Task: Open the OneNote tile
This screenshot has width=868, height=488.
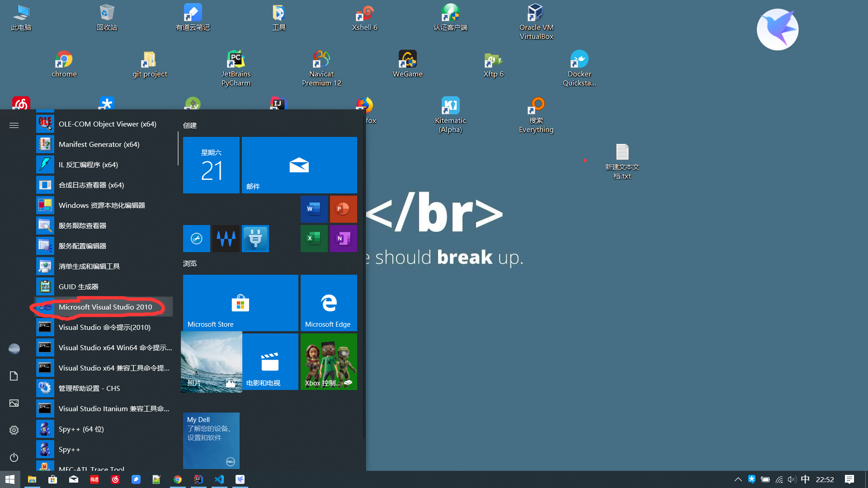Action: [x=343, y=238]
